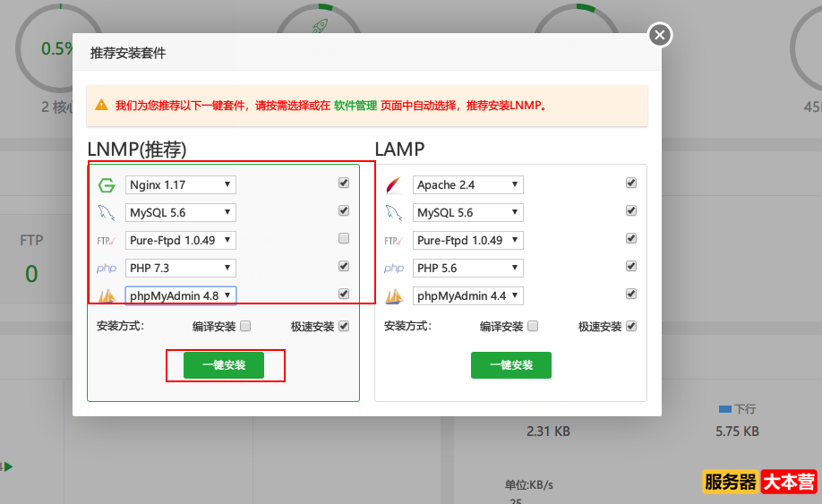Click the FTP count 0 in background
Viewport: 822px width, 504px height.
[x=31, y=274]
